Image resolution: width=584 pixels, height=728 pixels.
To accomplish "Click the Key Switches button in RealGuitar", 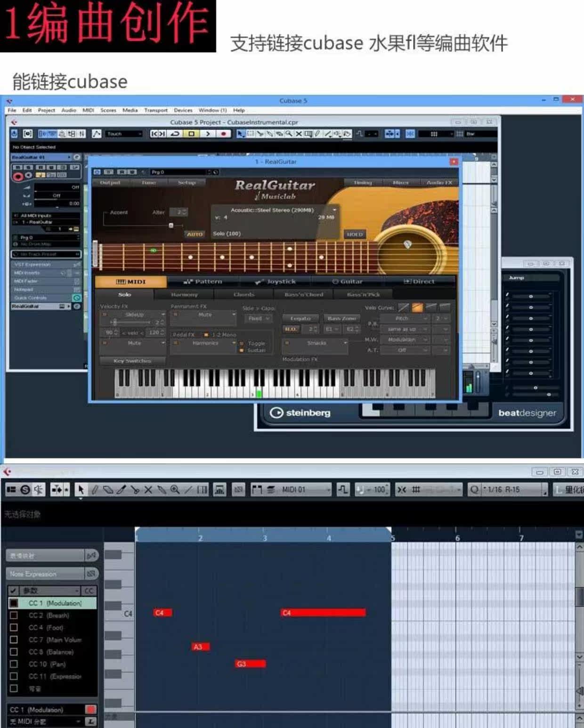I will 132,361.
